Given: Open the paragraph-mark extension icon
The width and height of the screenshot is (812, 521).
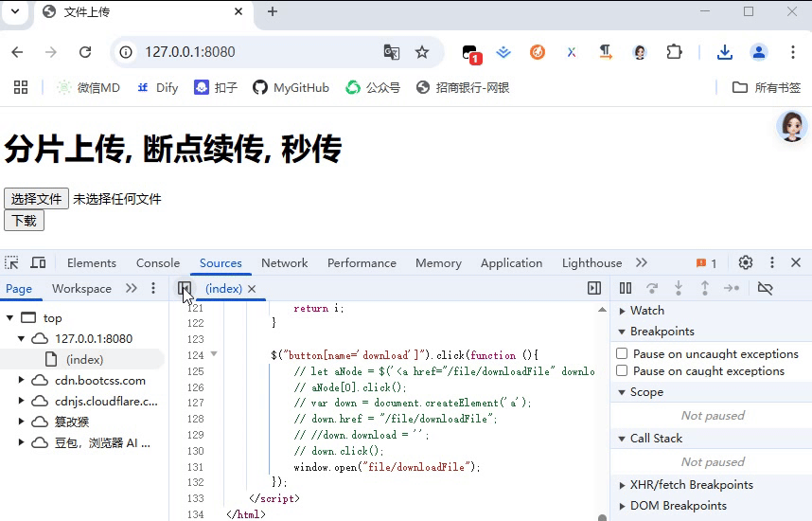Looking at the screenshot, I should pos(606,52).
